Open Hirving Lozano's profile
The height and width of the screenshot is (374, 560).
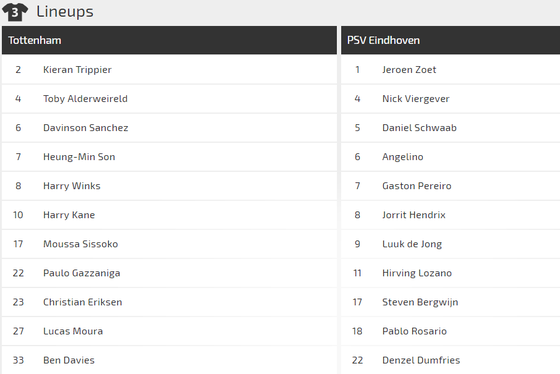click(x=417, y=273)
